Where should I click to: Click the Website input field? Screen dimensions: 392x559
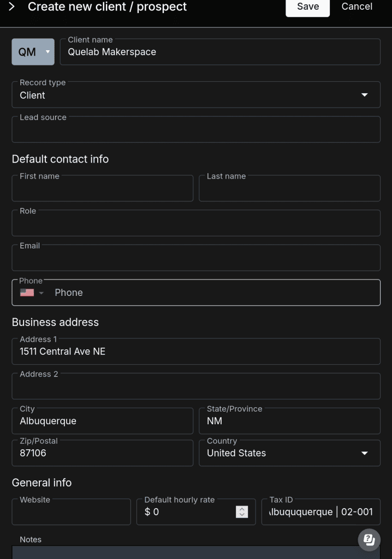click(72, 512)
